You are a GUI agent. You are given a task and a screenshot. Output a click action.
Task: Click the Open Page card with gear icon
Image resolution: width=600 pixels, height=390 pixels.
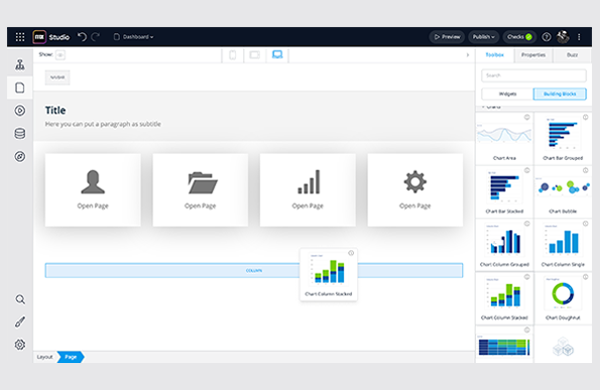(x=415, y=190)
